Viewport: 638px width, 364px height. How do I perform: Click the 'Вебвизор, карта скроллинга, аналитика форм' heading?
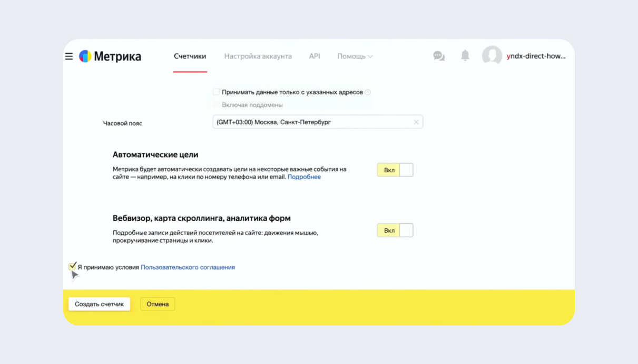click(202, 218)
